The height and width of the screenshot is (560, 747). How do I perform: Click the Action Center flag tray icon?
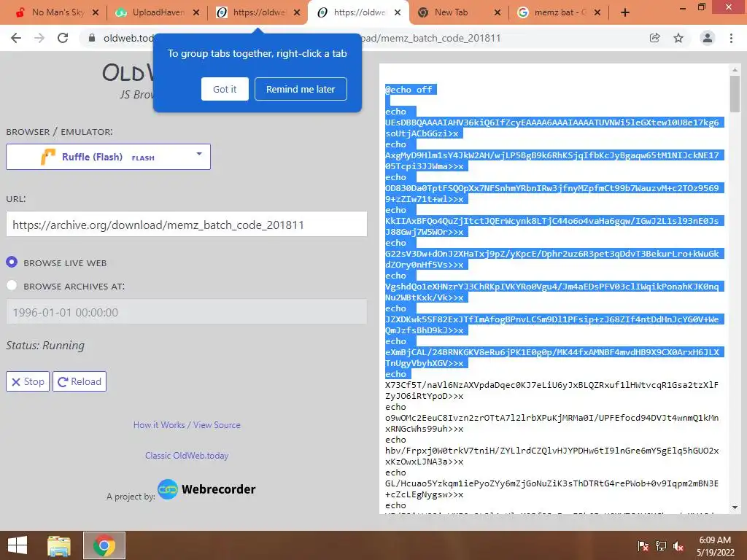(x=643, y=546)
